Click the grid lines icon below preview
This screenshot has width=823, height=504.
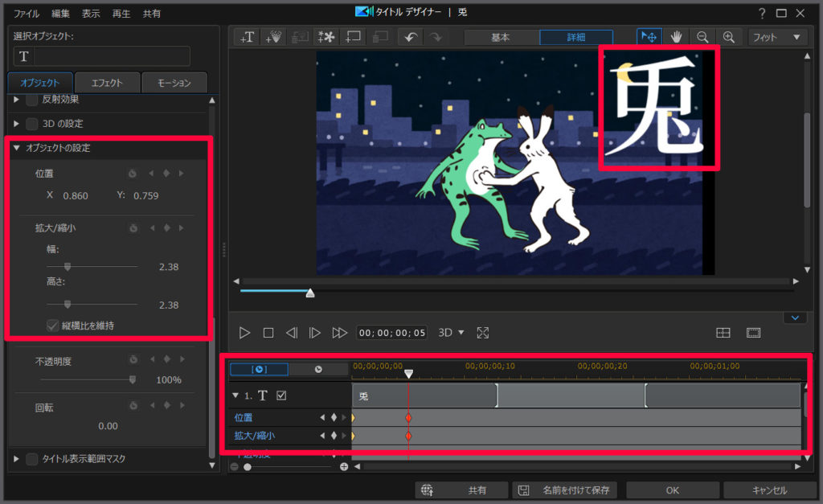point(723,333)
